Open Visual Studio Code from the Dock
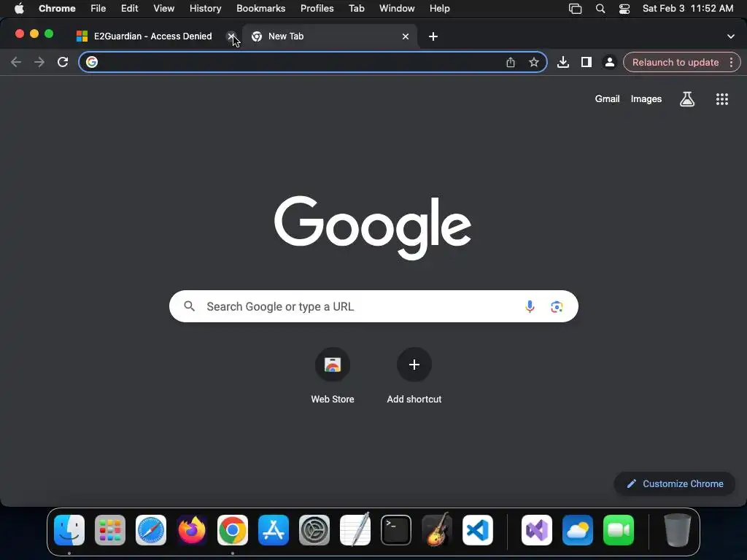The height and width of the screenshot is (560, 747). click(x=477, y=530)
